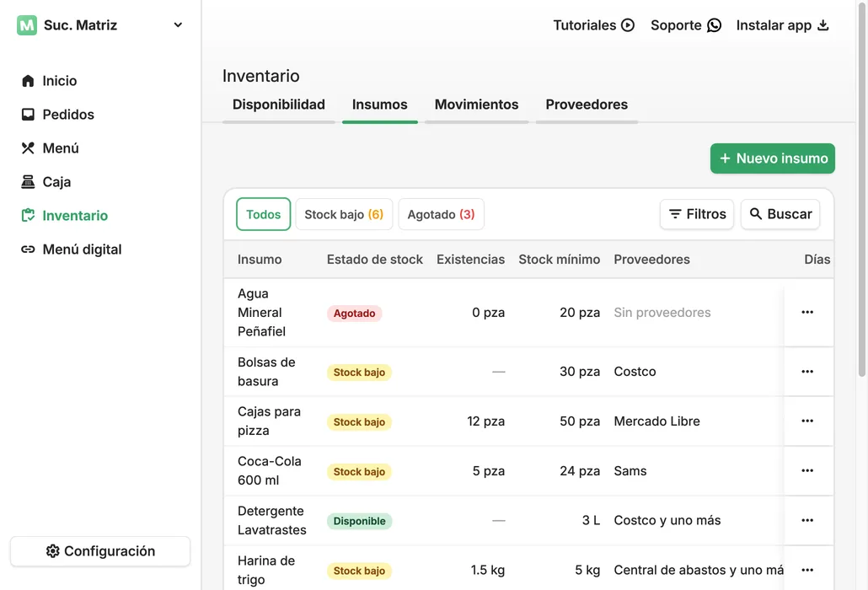Click the Instalar app download icon

click(823, 25)
